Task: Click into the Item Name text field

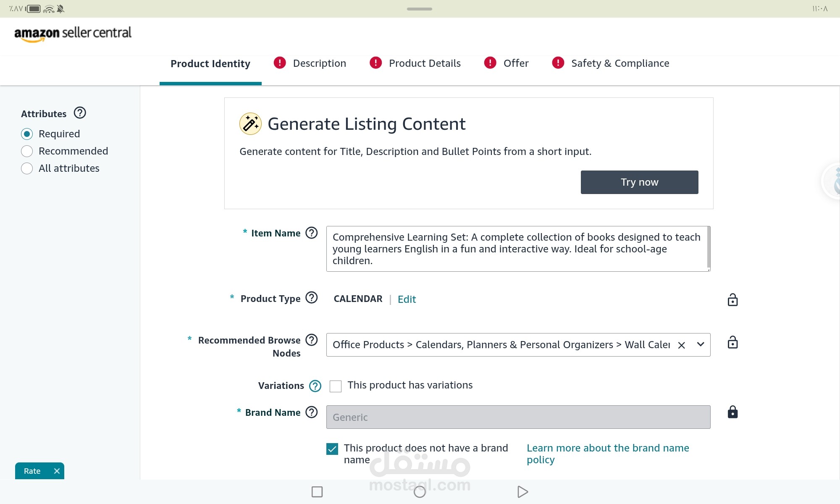Action: click(517, 249)
